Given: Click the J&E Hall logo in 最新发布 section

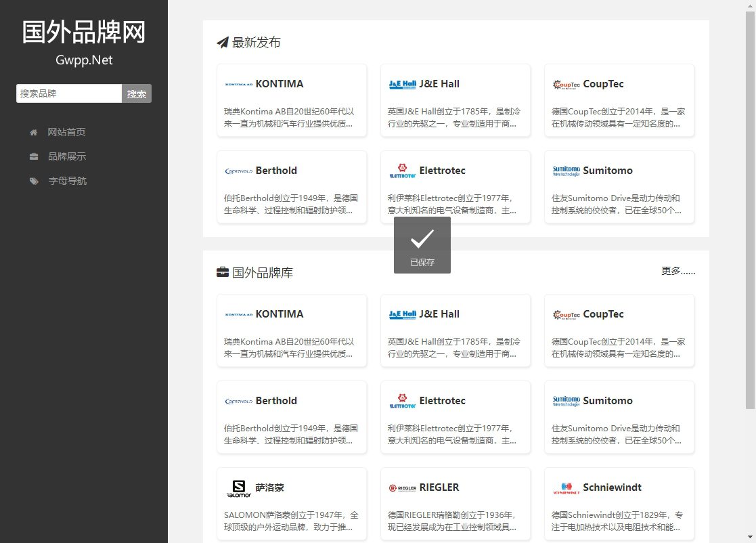Looking at the screenshot, I should tap(403, 84).
